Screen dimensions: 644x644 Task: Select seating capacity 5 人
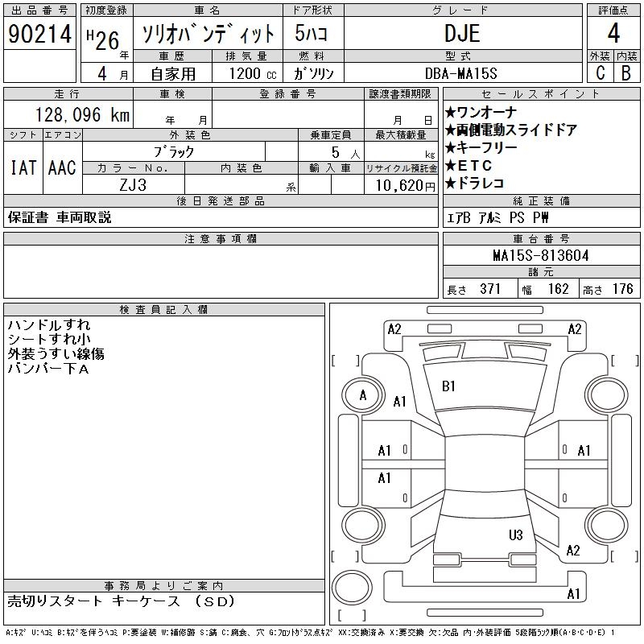pos(346,153)
